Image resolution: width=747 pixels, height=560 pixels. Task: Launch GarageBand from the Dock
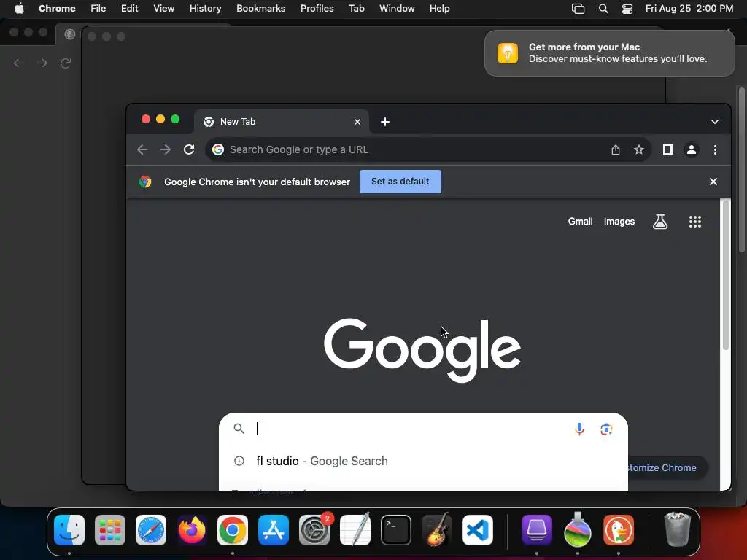(x=437, y=529)
